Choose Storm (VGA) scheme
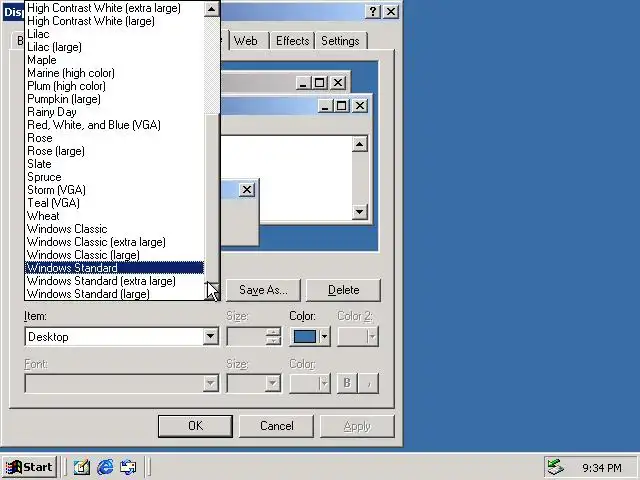Viewport: 640px width, 480px height. coord(114,190)
